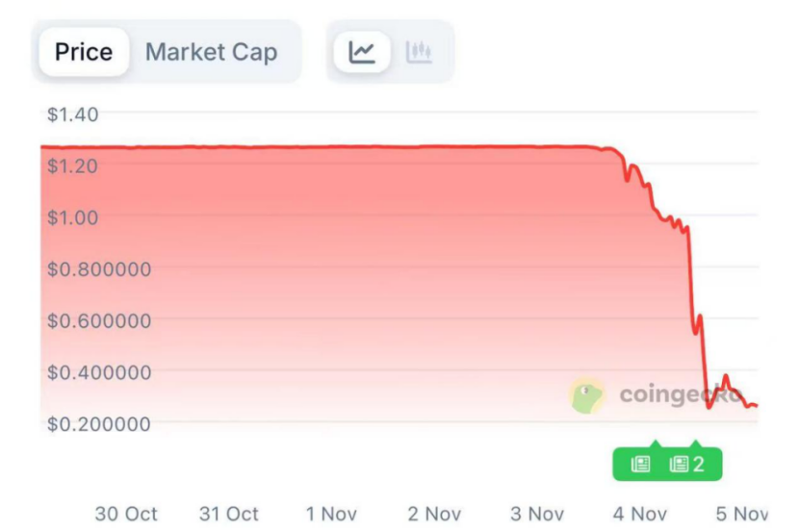Click the 30 Oct date label
This screenshot has height=532, width=799.
pyautogui.click(x=126, y=514)
